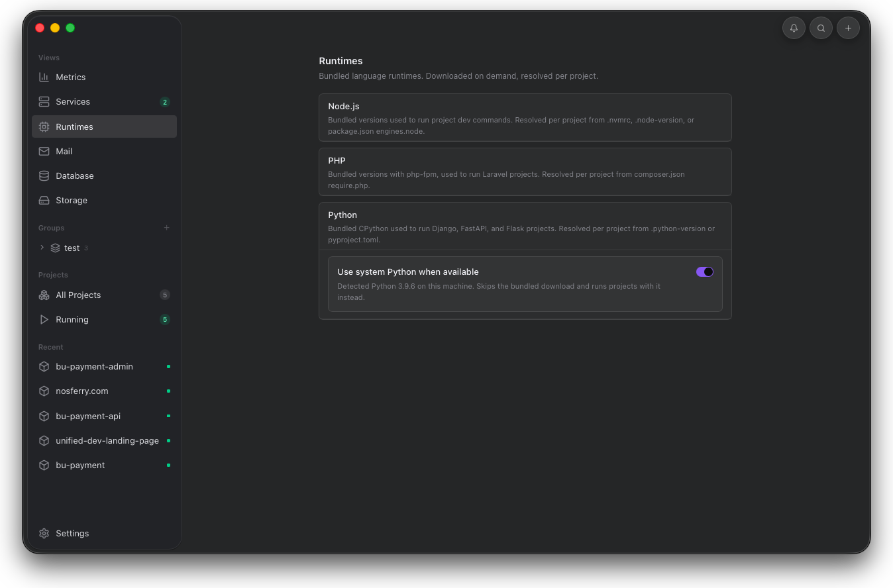Go to the Services view
Image resolution: width=893 pixels, height=588 pixels.
[104, 101]
